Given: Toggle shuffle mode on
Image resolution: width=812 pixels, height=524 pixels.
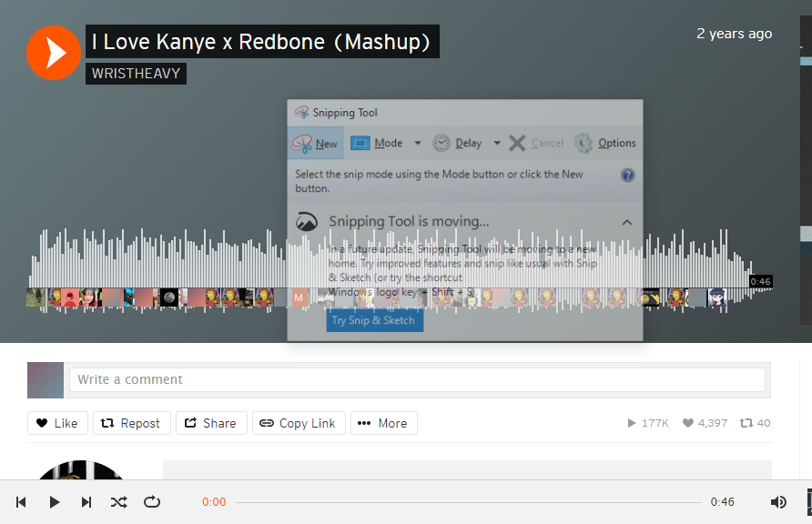Looking at the screenshot, I should 119,501.
